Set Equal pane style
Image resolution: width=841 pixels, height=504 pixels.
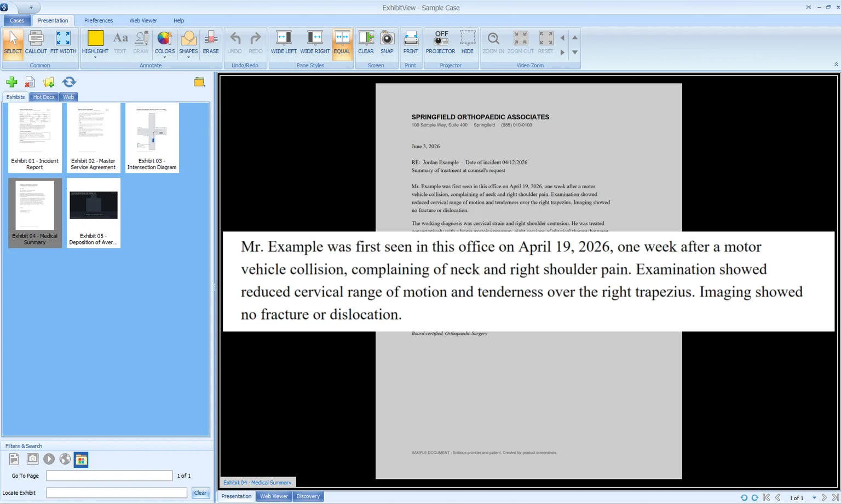click(342, 43)
